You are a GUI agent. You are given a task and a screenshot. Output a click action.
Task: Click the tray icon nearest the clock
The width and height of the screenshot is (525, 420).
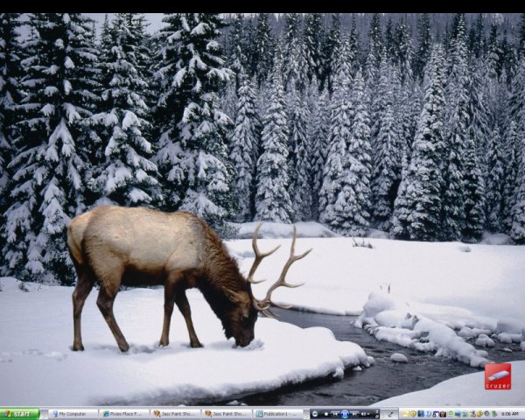(x=493, y=414)
